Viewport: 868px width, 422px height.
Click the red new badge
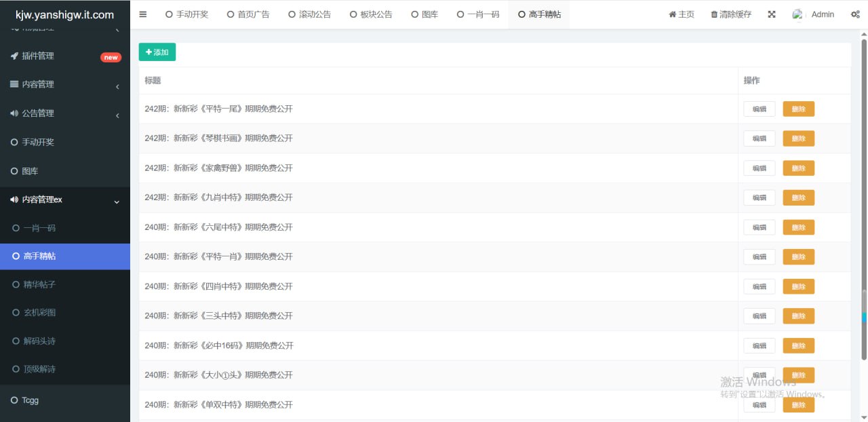pos(111,57)
